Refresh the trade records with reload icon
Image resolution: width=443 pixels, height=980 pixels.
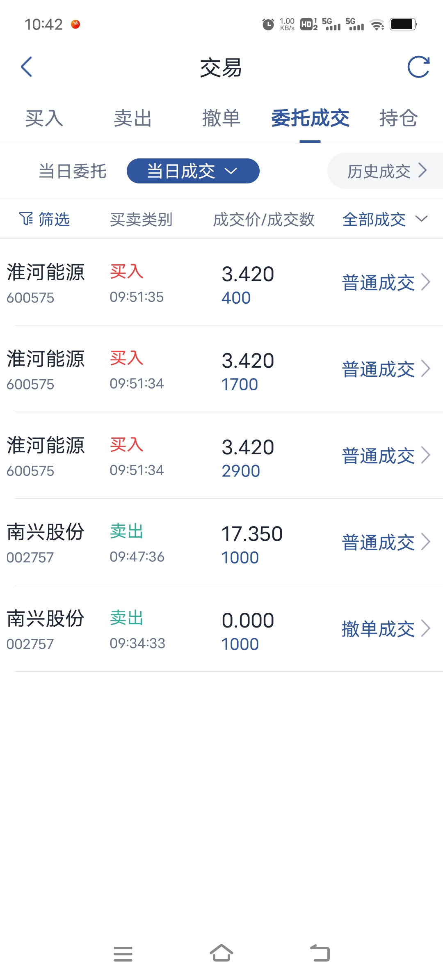(x=418, y=67)
